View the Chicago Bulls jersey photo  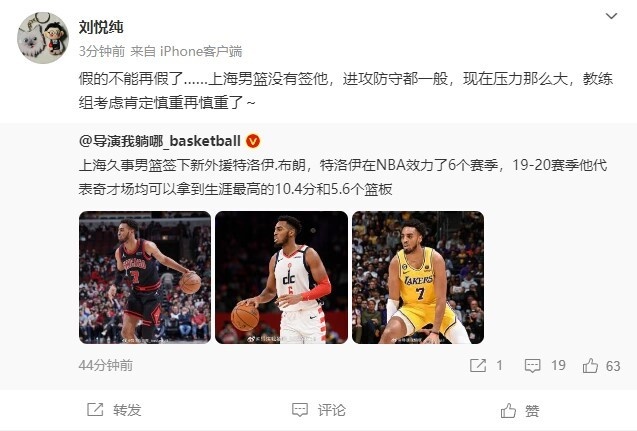tap(145, 277)
